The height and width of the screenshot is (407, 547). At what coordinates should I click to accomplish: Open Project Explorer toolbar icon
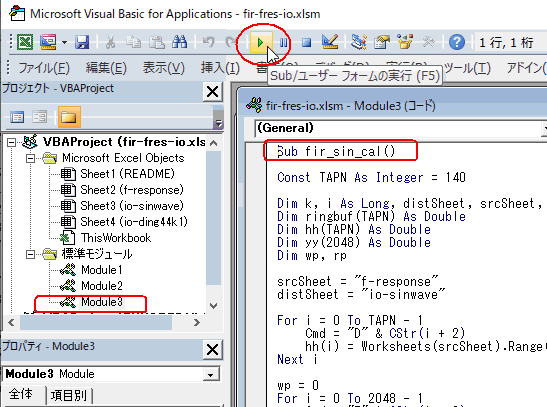(359, 42)
